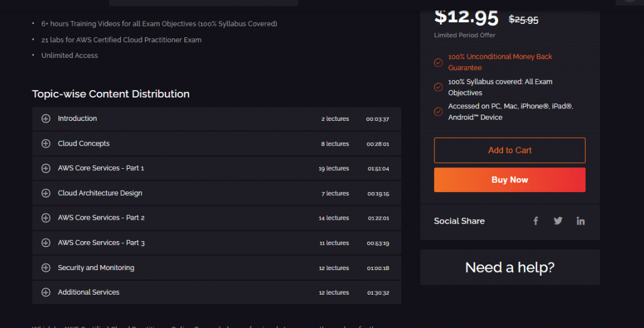Share course on LinkedIn
The image size is (644, 328).
click(x=580, y=221)
